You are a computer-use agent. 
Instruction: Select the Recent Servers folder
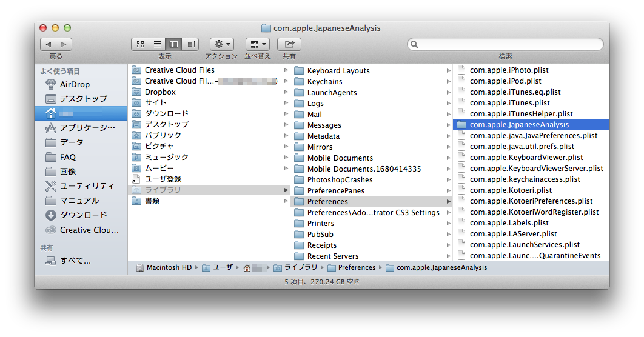371,256
